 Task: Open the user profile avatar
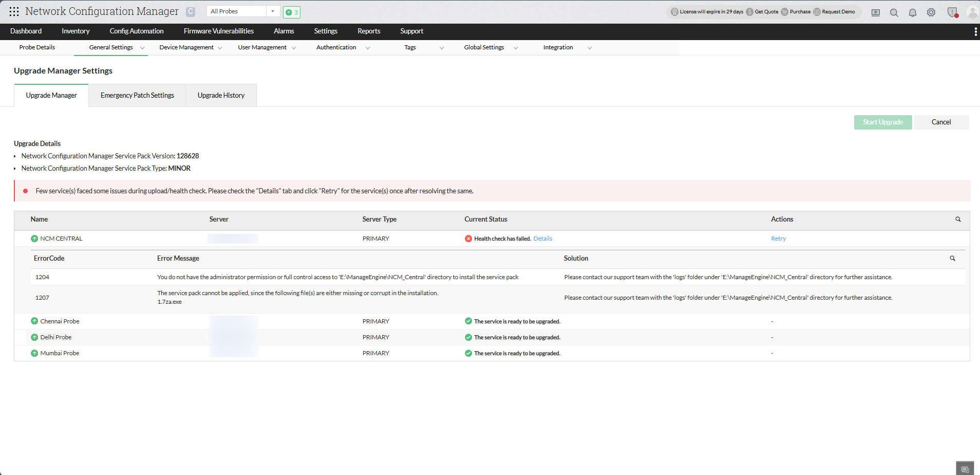(972, 12)
